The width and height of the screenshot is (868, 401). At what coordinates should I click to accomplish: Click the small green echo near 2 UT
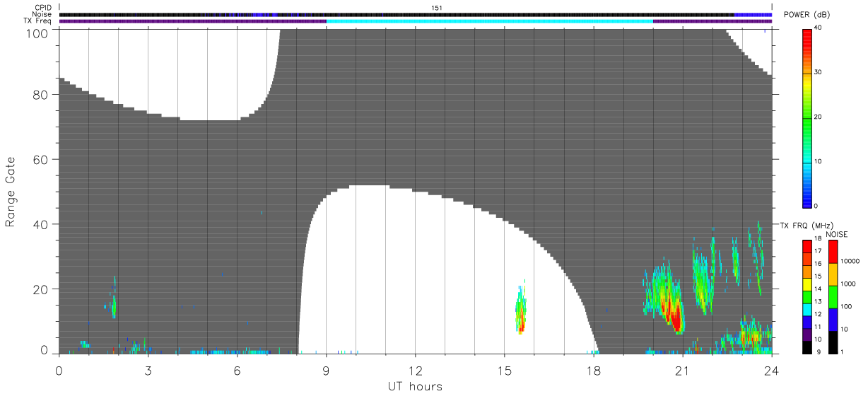[114, 303]
